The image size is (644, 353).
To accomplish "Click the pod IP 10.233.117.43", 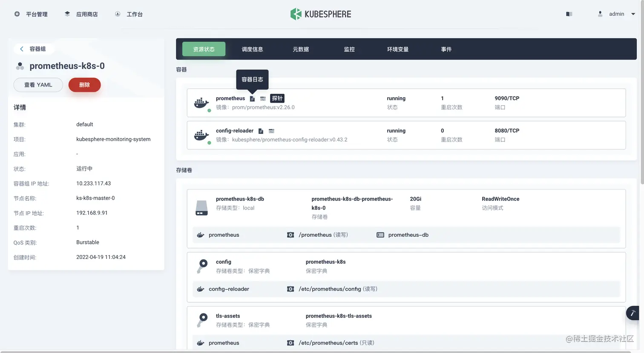I will [x=93, y=184].
